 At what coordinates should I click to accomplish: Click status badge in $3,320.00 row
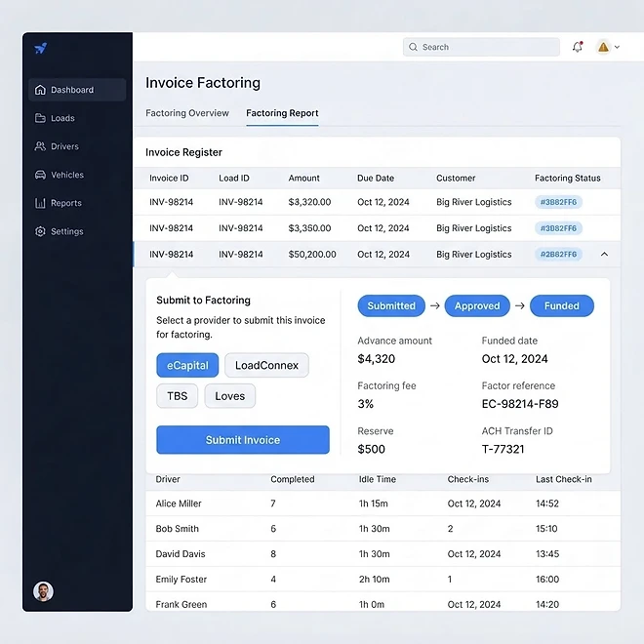(558, 202)
